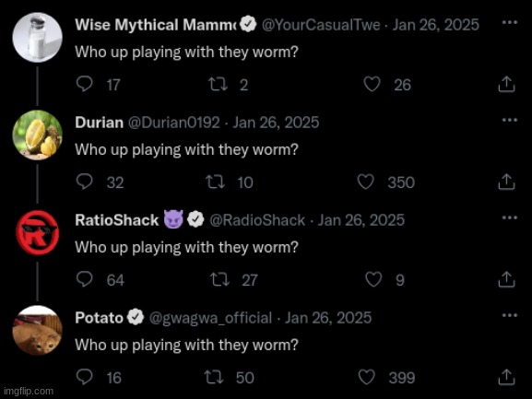Retweet Potato's tweet showing 50 retweets
The width and height of the screenshot is (532, 399).
pyautogui.click(x=213, y=377)
